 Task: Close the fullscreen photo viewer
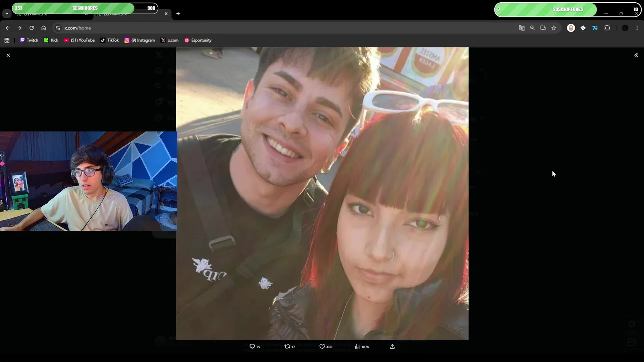point(8,55)
